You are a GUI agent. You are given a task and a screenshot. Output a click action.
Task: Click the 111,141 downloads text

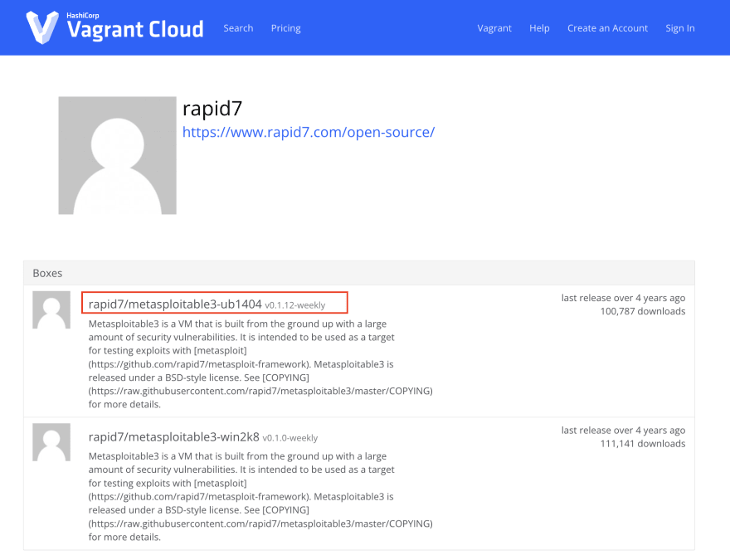[642, 444]
